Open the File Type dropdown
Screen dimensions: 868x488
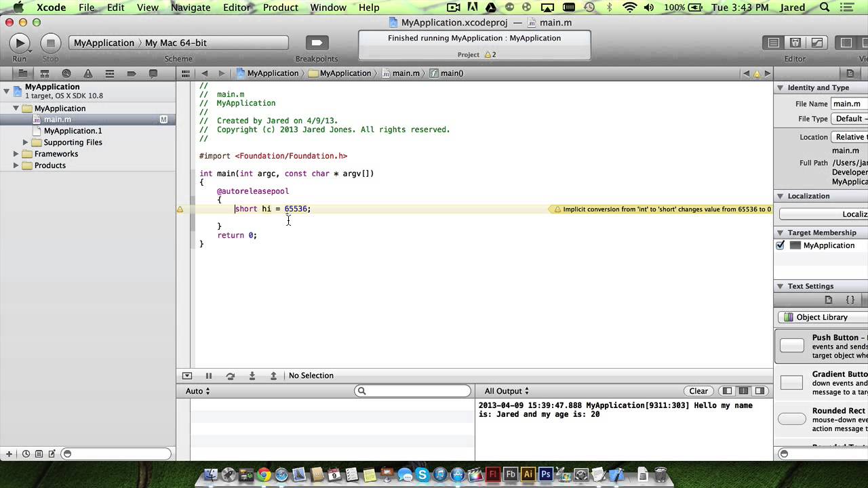[x=850, y=119]
